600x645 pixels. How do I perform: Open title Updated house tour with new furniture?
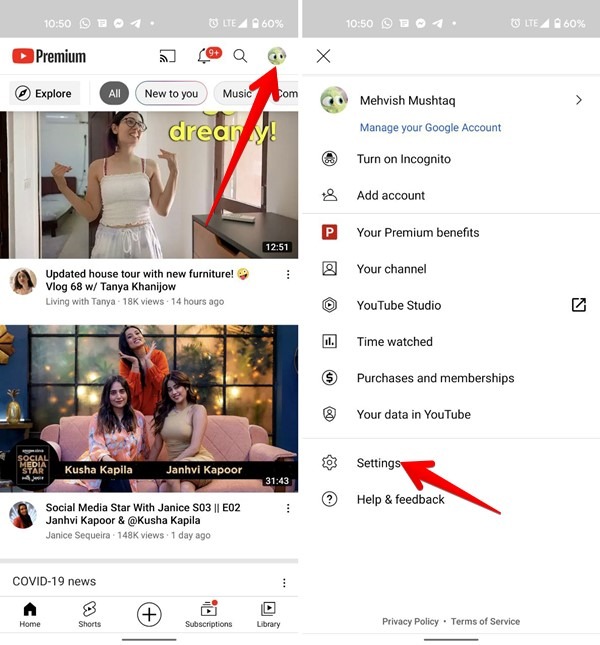click(x=147, y=280)
